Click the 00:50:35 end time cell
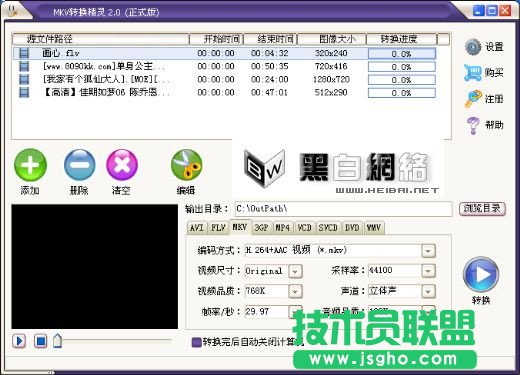This screenshot has width=520, height=375. coord(269,66)
